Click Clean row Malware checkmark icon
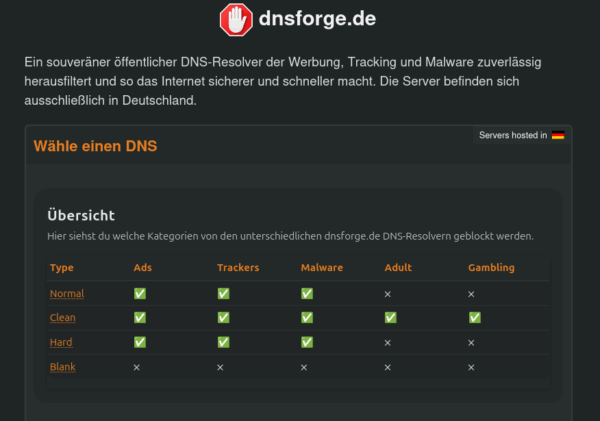The height and width of the screenshot is (421, 600). 307,318
